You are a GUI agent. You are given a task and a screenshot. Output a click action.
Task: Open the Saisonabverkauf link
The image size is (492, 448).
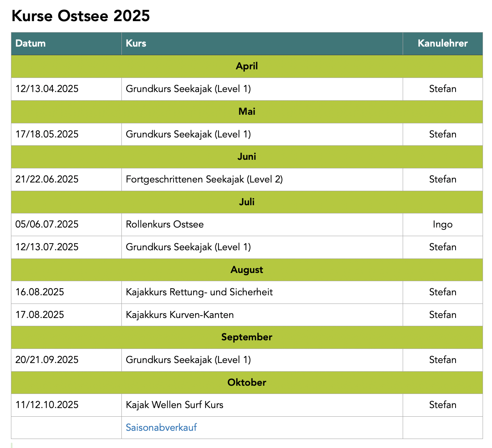tap(161, 427)
